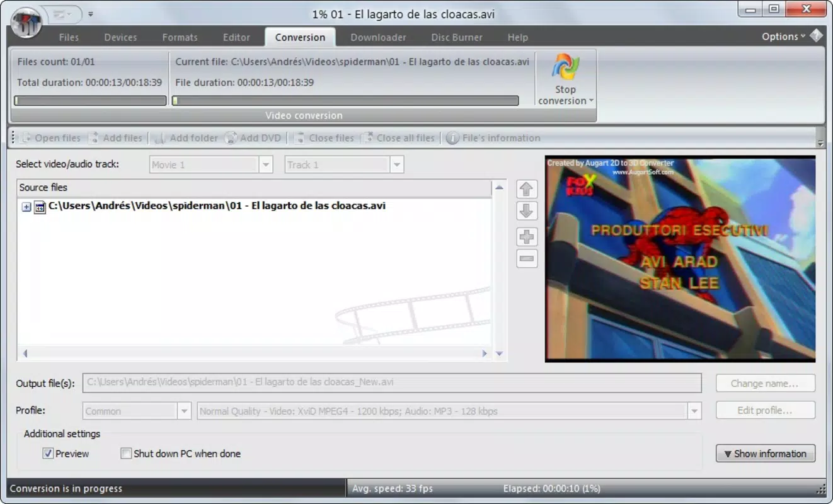Toggle the Preview checkbox
The image size is (833, 504).
pos(48,454)
